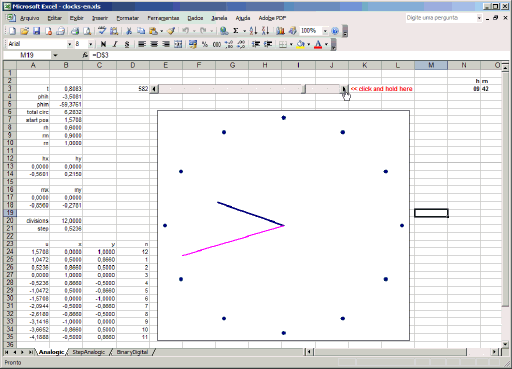
Task: Apply the red font color swatch
Action: 318,44
